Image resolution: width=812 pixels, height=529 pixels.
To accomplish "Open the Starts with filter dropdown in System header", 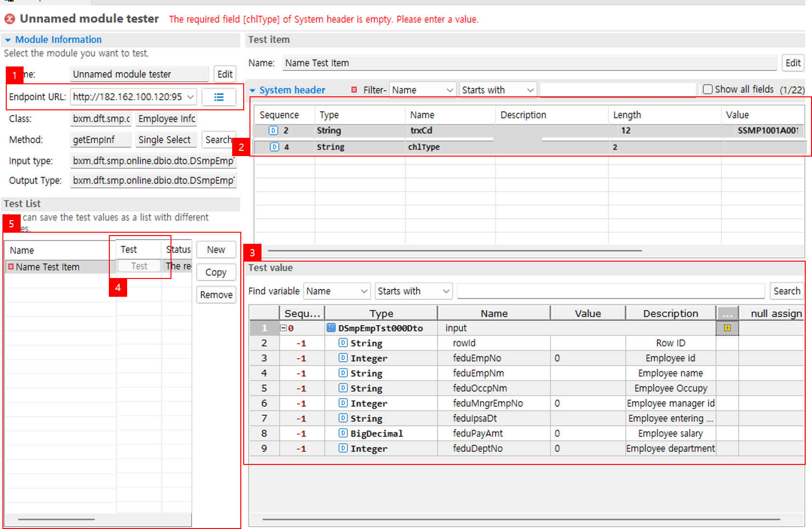I will [x=497, y=90].
